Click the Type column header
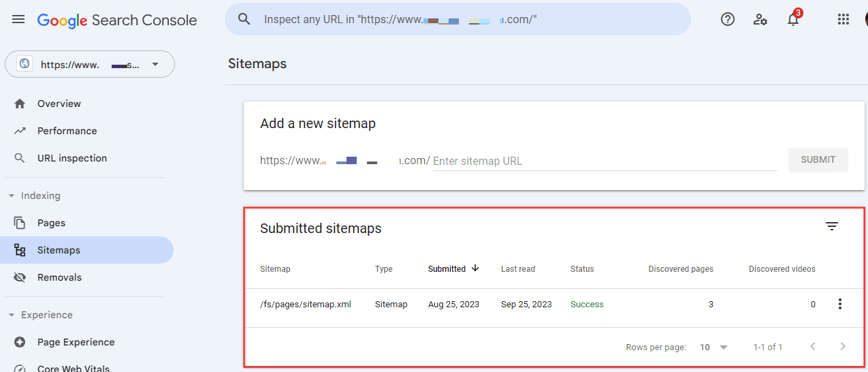This screenshot has width=868, height=372. click(384, 269)
